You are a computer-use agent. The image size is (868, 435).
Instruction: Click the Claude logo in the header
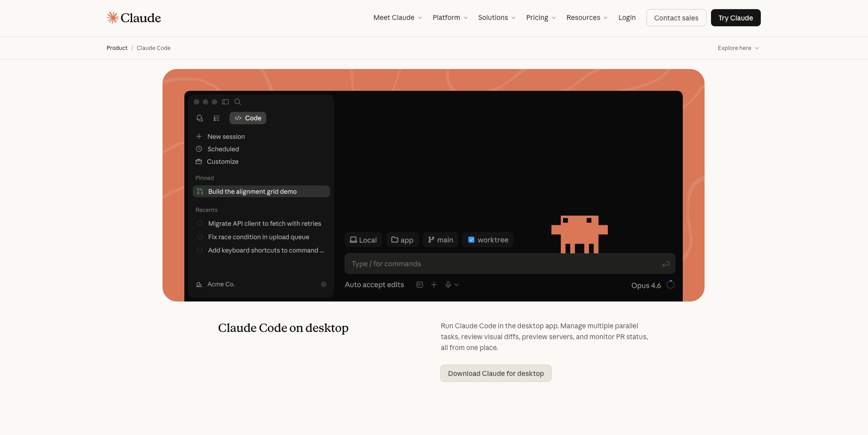click(x=133, y=18)
